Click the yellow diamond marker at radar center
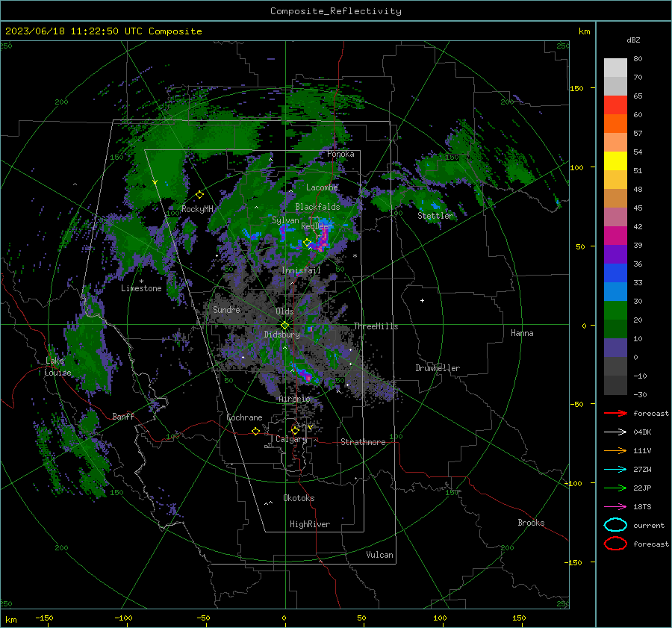672x628 pixels. (284, 326)
